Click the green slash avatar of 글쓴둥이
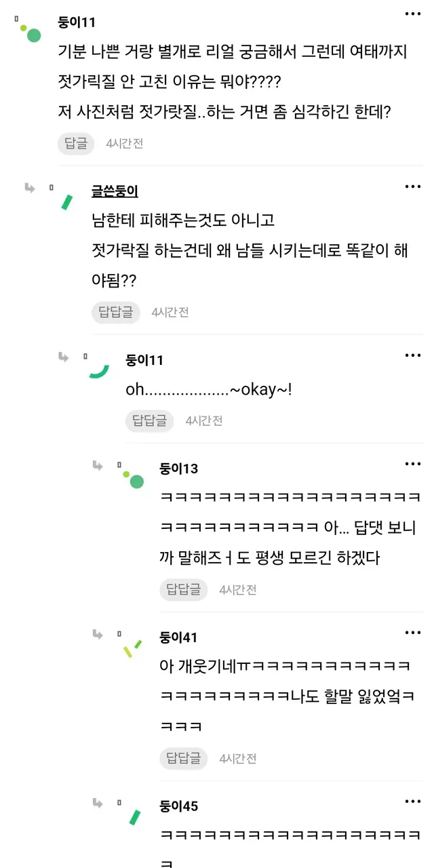The height and width of the screenshot is (868, 434). click(x=67, y=202)
